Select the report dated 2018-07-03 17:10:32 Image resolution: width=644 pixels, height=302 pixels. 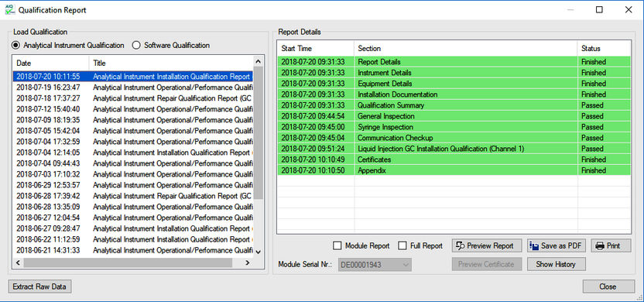click(133, 174)
